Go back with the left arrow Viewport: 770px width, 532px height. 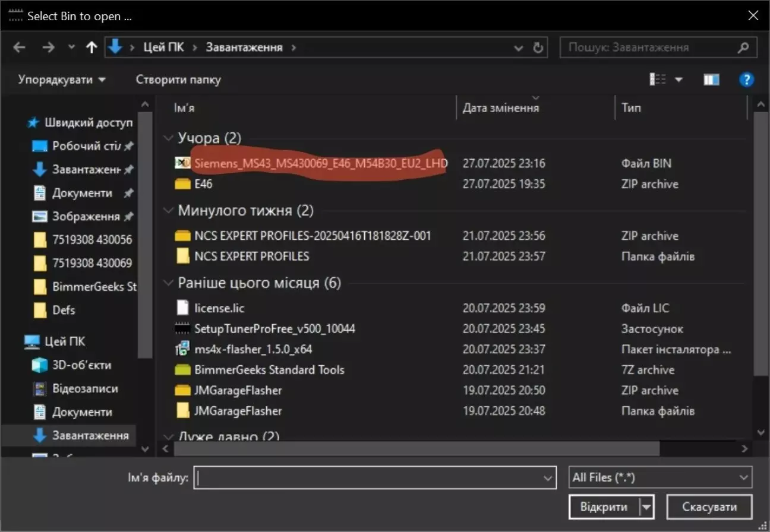(x=19, y=47)
